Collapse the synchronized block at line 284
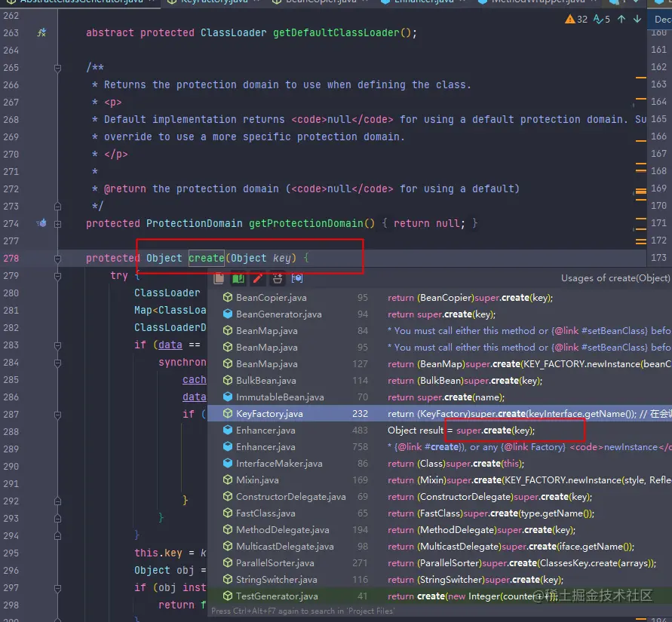 click(58, 363)
